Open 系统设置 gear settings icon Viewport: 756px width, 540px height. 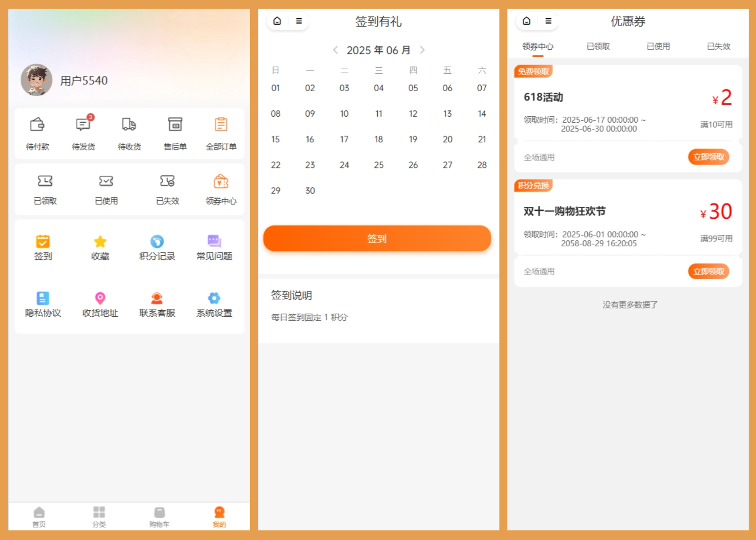point(214,298)
